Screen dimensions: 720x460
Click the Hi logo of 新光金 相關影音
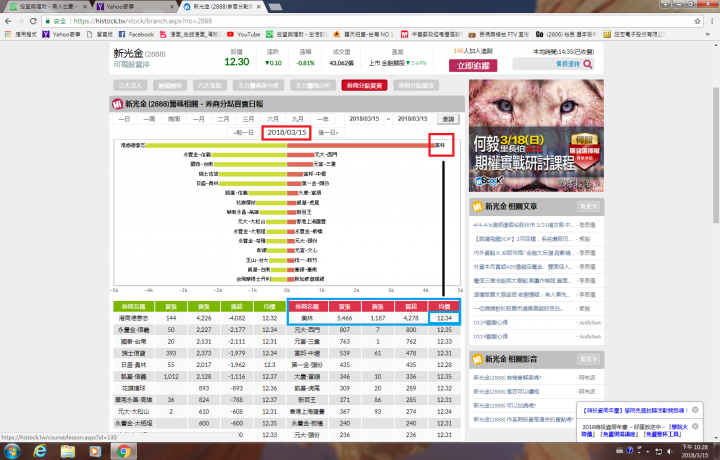pos(478,359)
